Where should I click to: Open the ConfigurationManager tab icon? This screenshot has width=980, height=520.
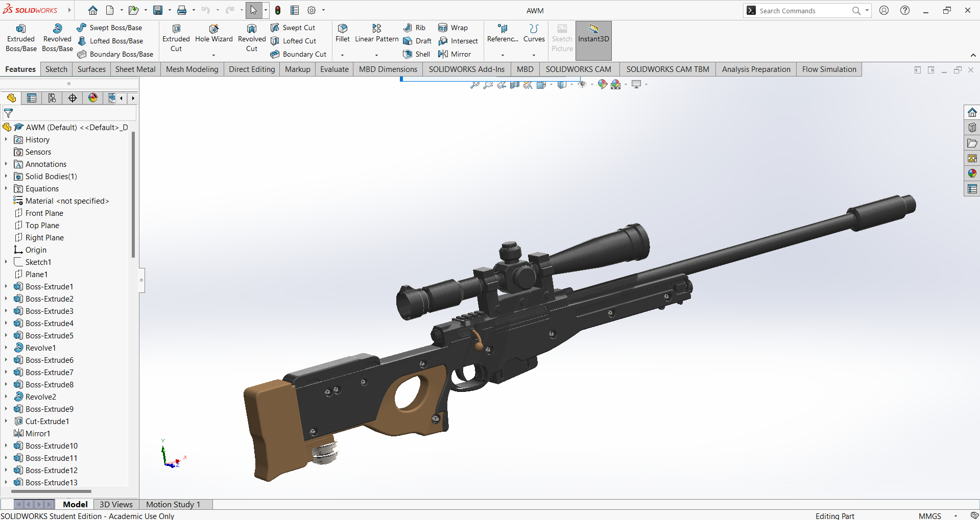(x=52, y=98)
